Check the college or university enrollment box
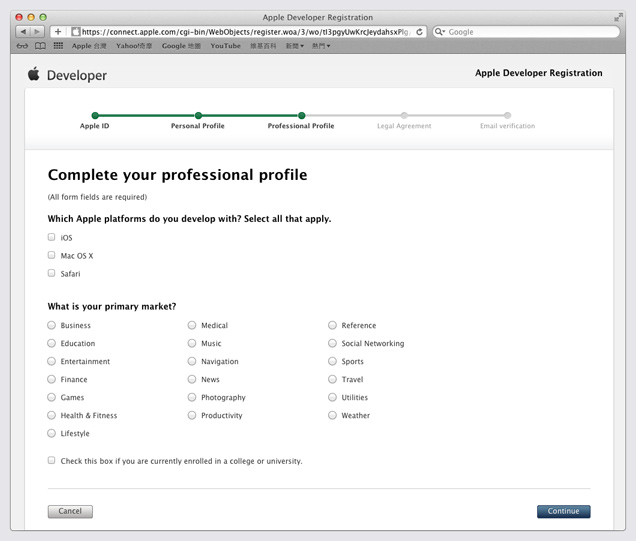Screen dimensions: 636x541 [x=52, y=460]
